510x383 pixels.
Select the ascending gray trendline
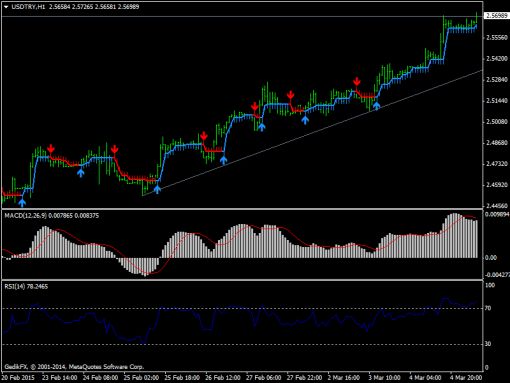tap(312, 133)
